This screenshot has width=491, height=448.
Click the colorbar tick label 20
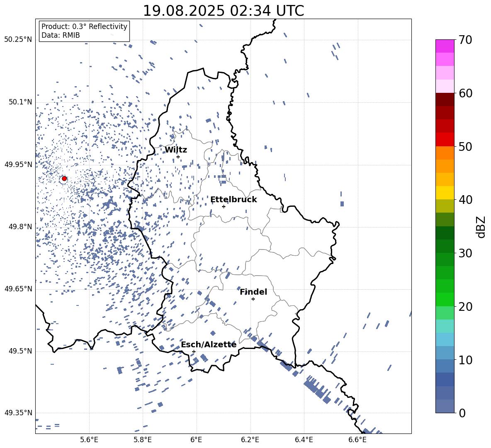point(465,307)
